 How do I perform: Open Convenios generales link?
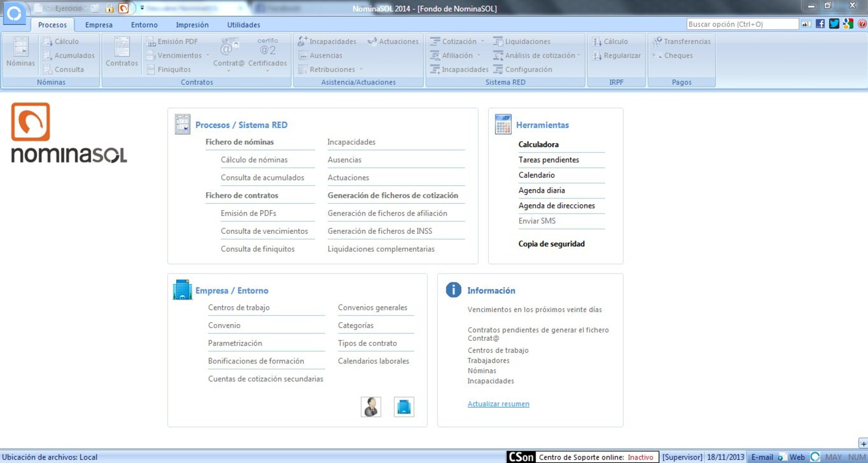point(372,307)
